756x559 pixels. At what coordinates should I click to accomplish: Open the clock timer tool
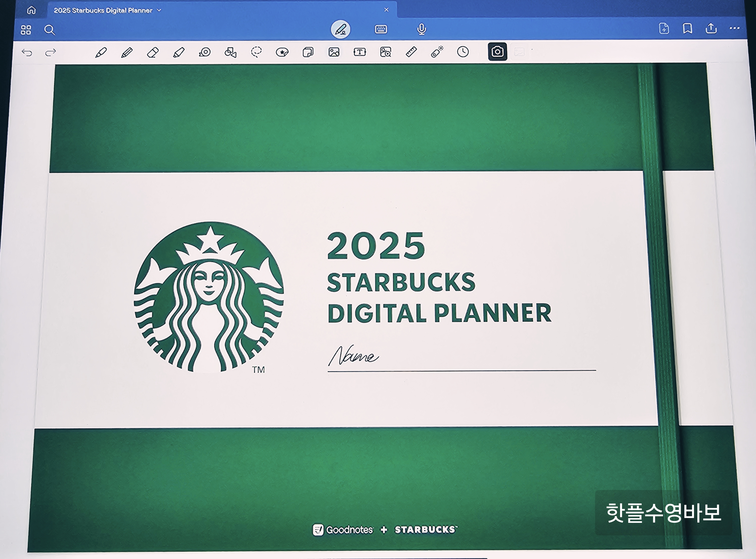tap(463, 52)
